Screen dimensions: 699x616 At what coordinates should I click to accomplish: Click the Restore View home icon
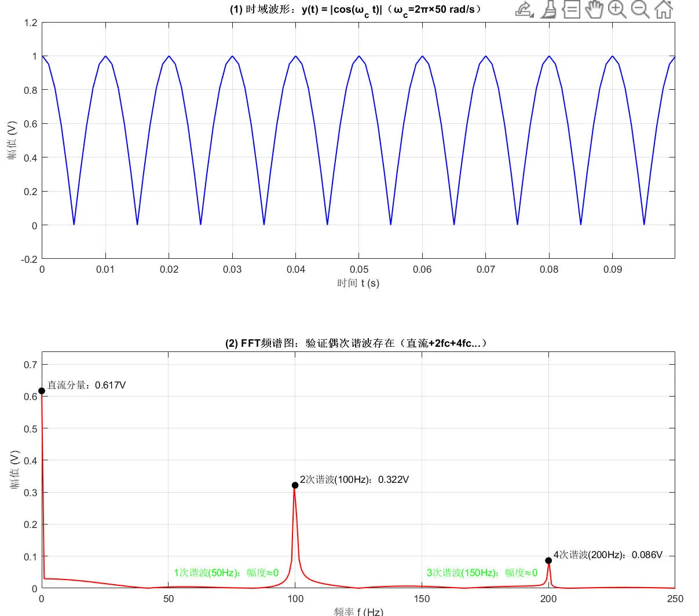click(664, 9)
